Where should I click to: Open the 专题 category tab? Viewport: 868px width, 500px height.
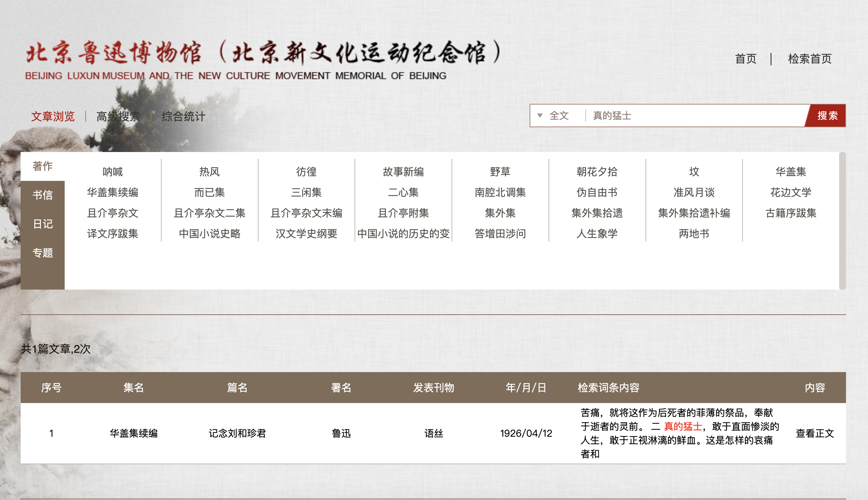click(43, 253)
